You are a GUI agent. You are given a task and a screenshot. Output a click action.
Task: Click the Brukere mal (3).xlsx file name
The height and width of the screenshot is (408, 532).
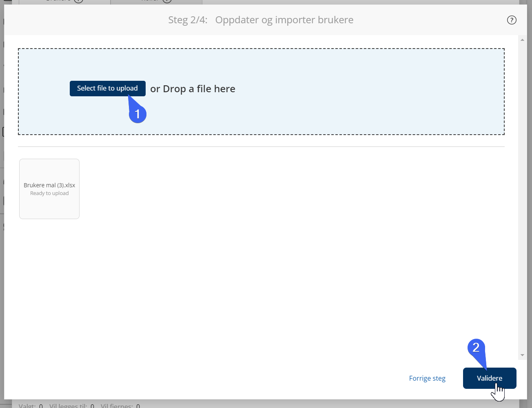[49, 185]
